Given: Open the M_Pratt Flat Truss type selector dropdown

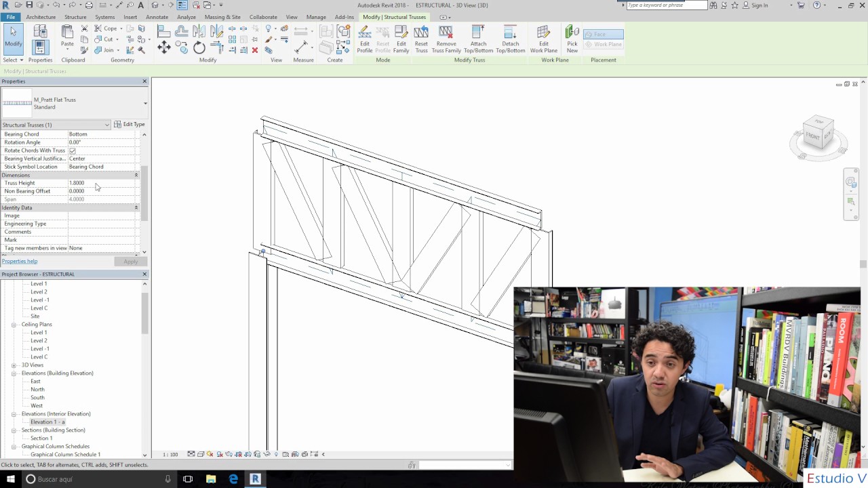Looking at the screenshot, I should point(145,103).
